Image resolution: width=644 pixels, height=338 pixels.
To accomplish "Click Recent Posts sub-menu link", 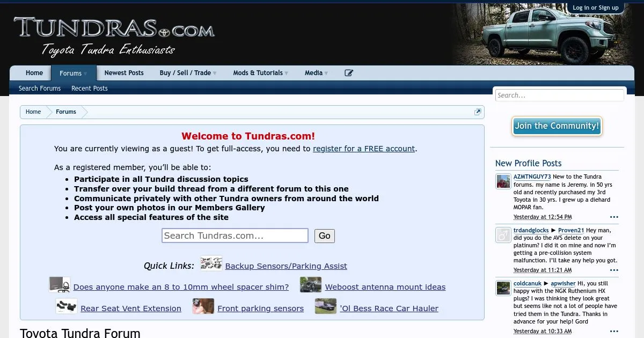I will point(90,89).
